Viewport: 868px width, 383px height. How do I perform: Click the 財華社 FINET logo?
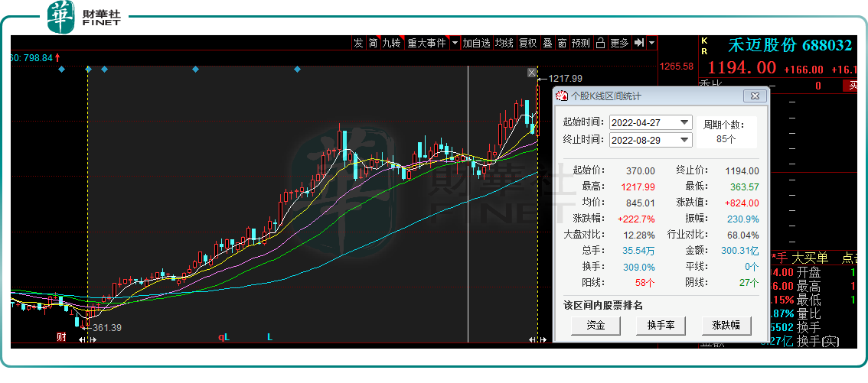point(84,17)
